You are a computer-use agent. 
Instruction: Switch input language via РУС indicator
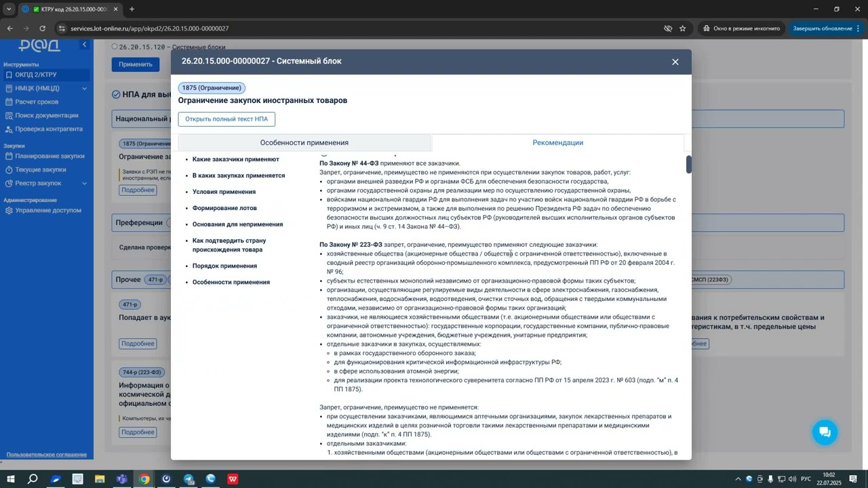tap(806, 479)
